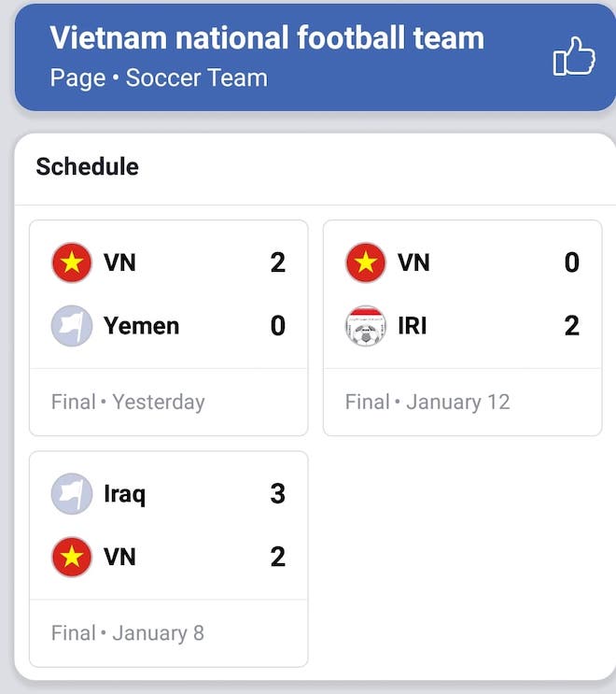Click the Iraq placeholder flag icon
Viewport: 616px width, 694px height.
[72, 494]
